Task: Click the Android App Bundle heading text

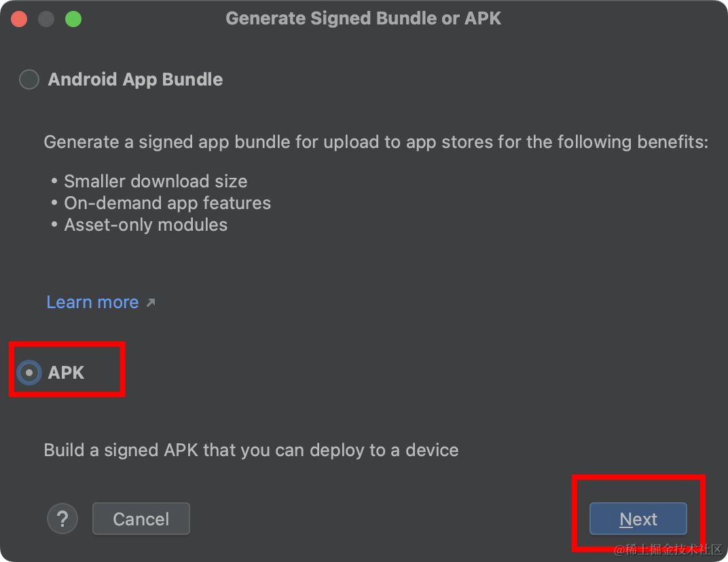Action: pyautogui.click(x=134, y=79)
